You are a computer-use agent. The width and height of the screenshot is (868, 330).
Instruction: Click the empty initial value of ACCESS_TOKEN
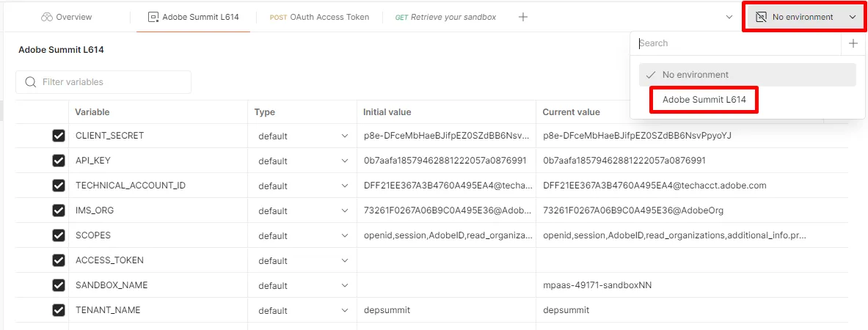(x=446, y=260)
